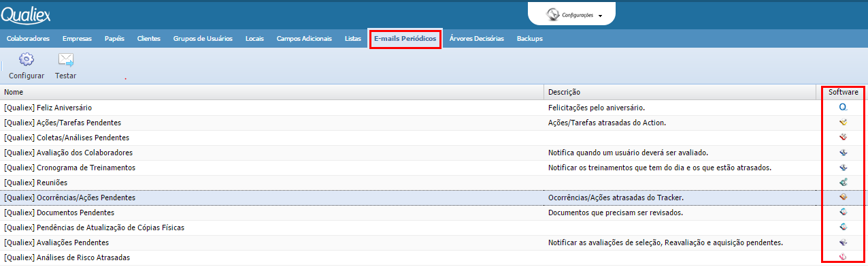Select row [Qualiex] Coletas/Análises Pendentes
The image size is (868, 267).
[434, 138]
